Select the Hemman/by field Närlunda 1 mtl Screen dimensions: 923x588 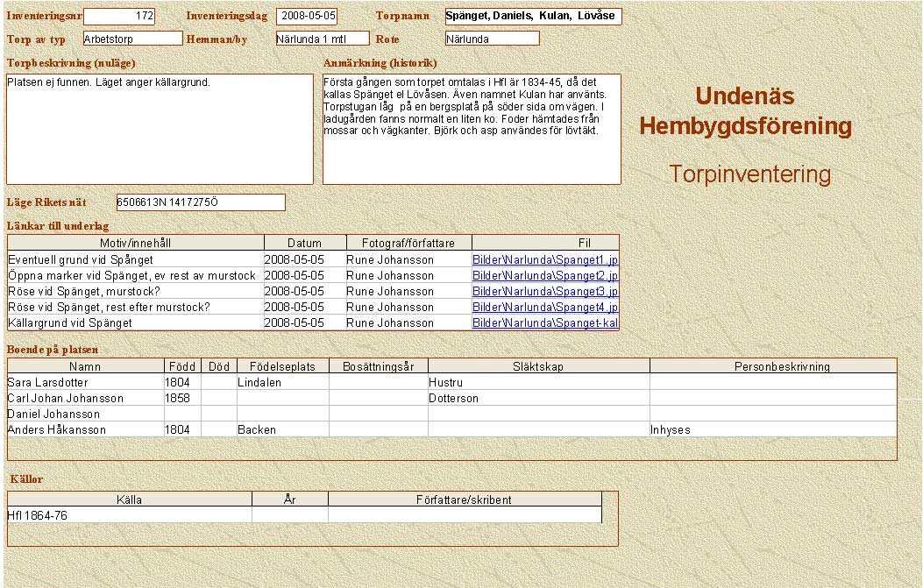[322, 39]
